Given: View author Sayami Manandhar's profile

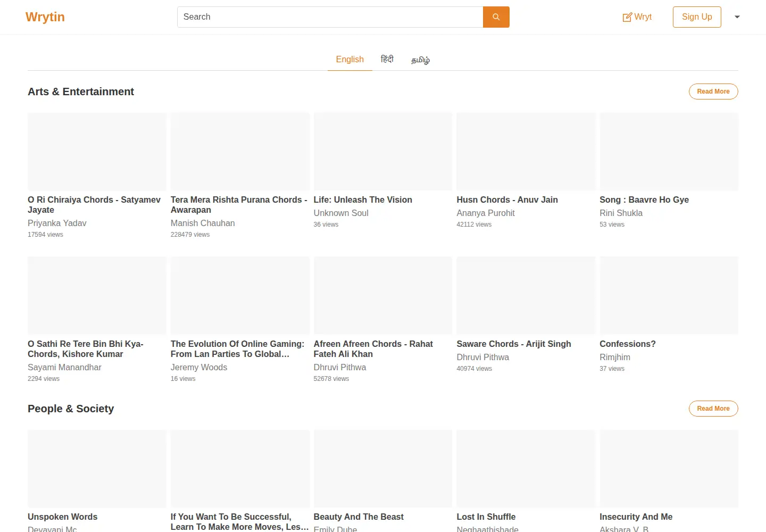Looking at the screenshot, I should pos(64,368).
